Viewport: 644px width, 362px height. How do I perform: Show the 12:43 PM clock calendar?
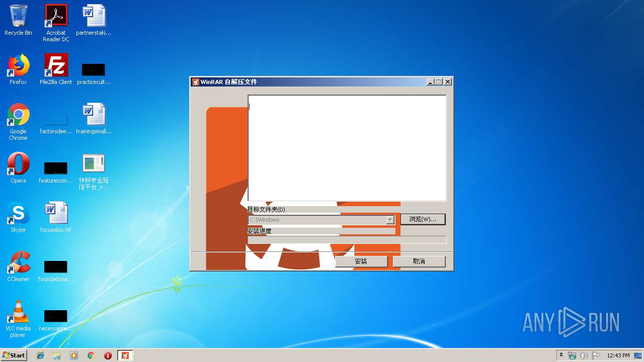[618, 355]
